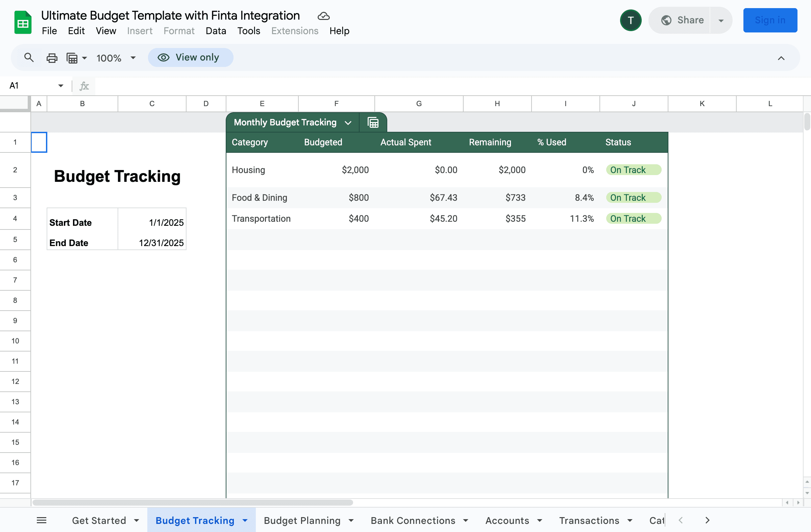811x532 pixels.
Task: Open the filter views table icon
Action: 72,58
